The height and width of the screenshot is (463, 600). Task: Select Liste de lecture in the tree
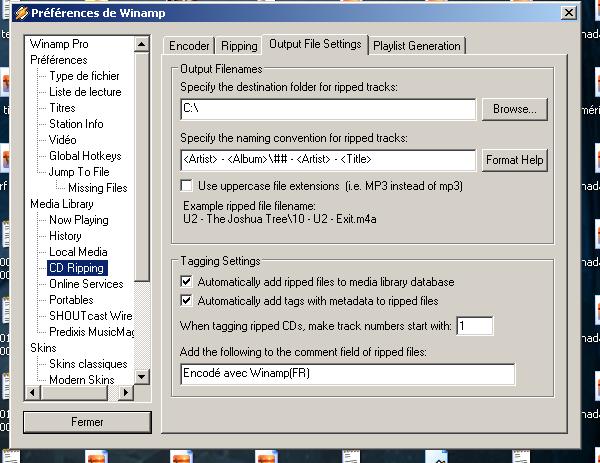(x=85, y=92)
